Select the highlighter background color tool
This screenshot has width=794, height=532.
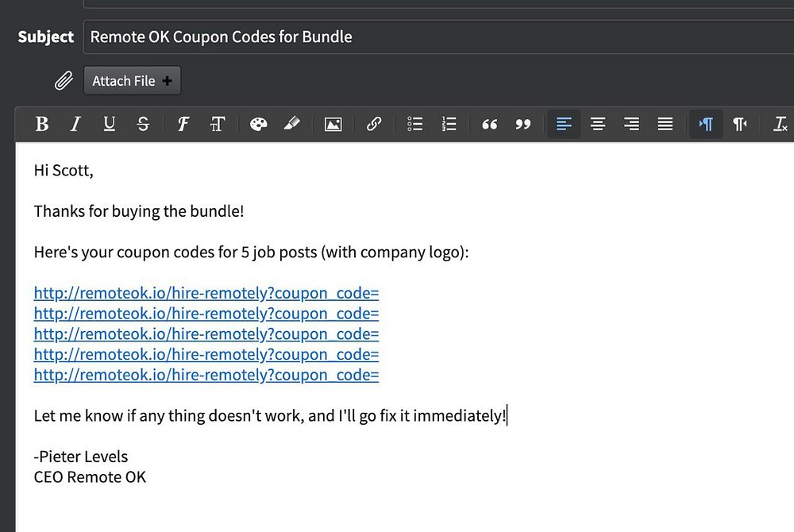pos(291,124)
